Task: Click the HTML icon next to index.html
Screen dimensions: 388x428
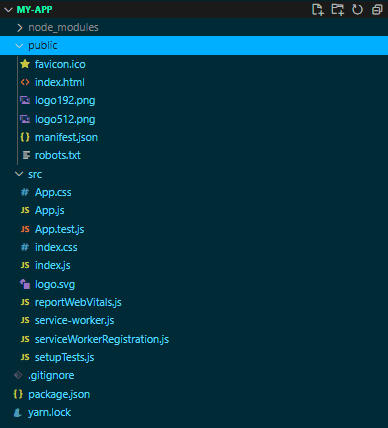Action: pyautogui.click(x=25, y=82)
